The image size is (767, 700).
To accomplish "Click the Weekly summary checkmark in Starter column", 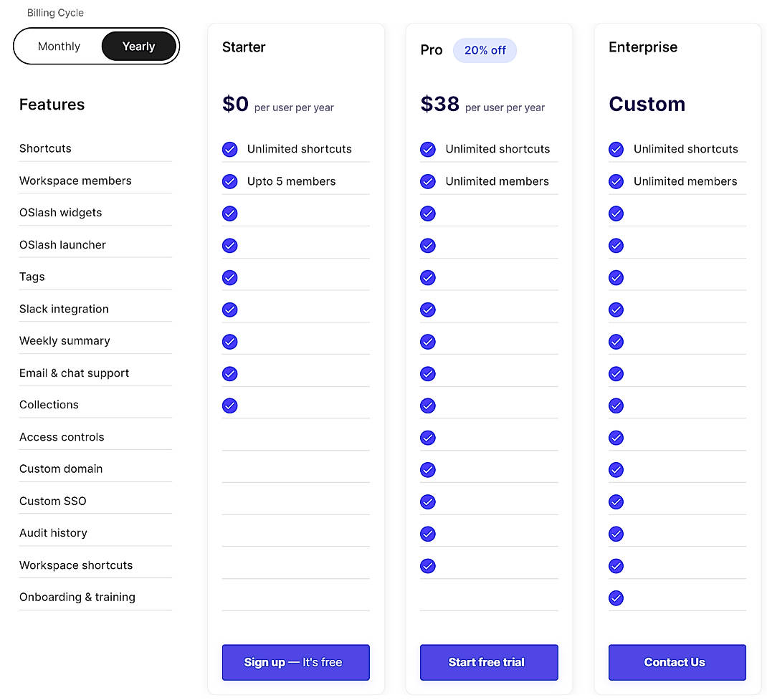I will tap(229, 342).
